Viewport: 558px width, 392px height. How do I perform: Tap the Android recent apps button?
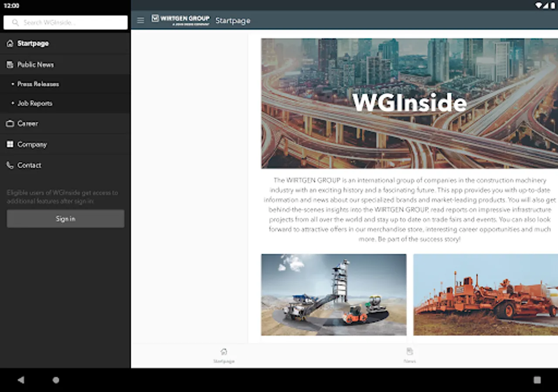click(x=537, y=380)
